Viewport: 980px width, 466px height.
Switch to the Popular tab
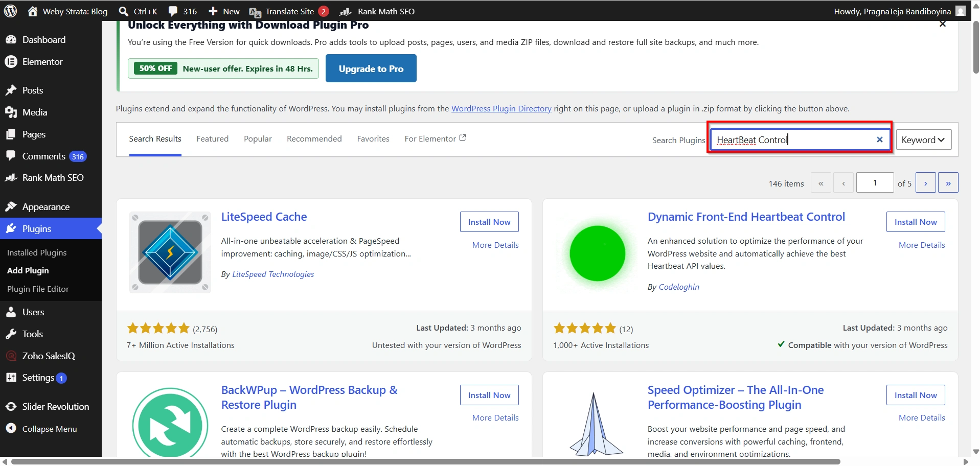[x=258, y=138]
